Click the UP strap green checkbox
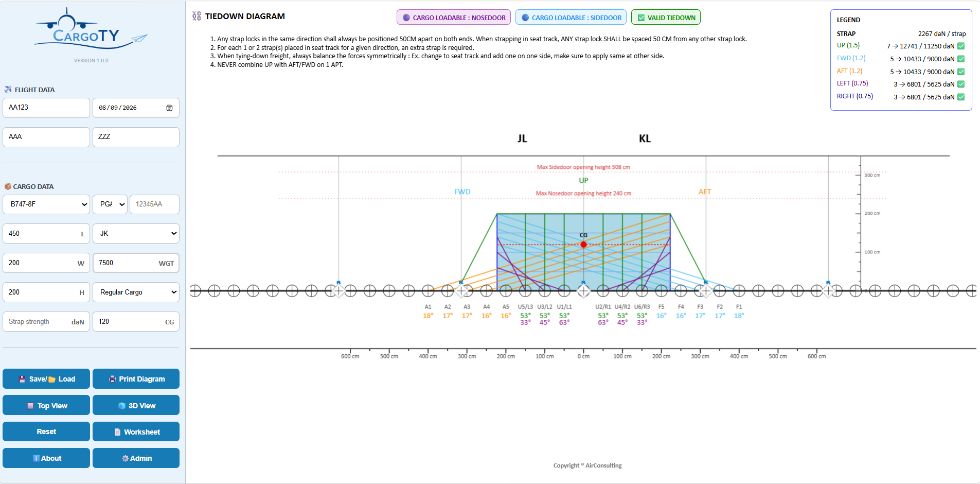Viewport: 980px width, 484px height. click(961, 46)
